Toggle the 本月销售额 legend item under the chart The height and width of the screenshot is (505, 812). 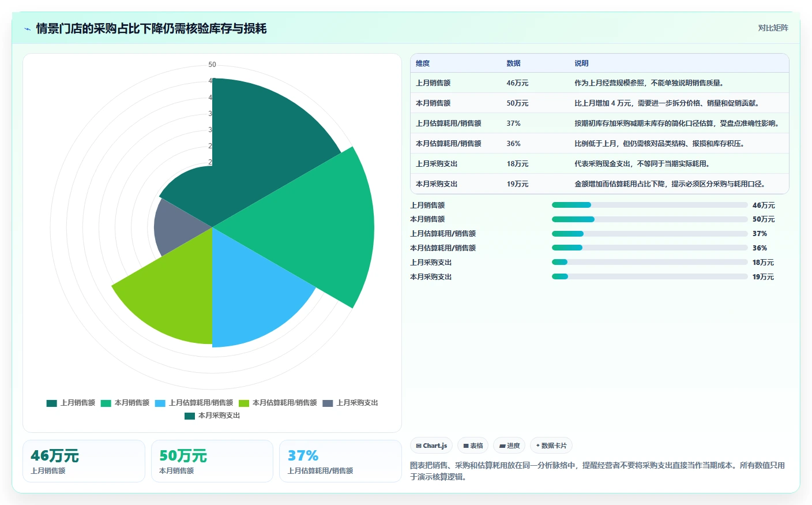[125, 403]
